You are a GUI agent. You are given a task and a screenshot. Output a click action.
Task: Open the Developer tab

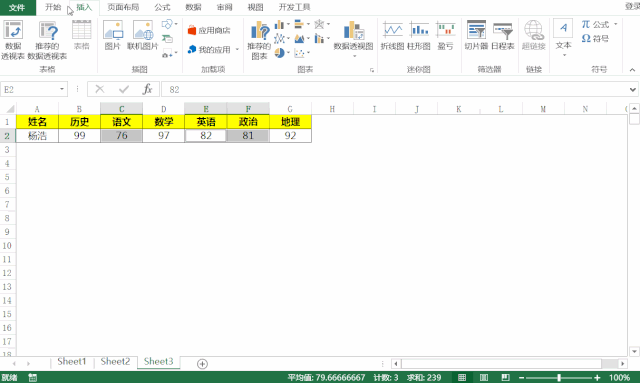pos(294,7)
